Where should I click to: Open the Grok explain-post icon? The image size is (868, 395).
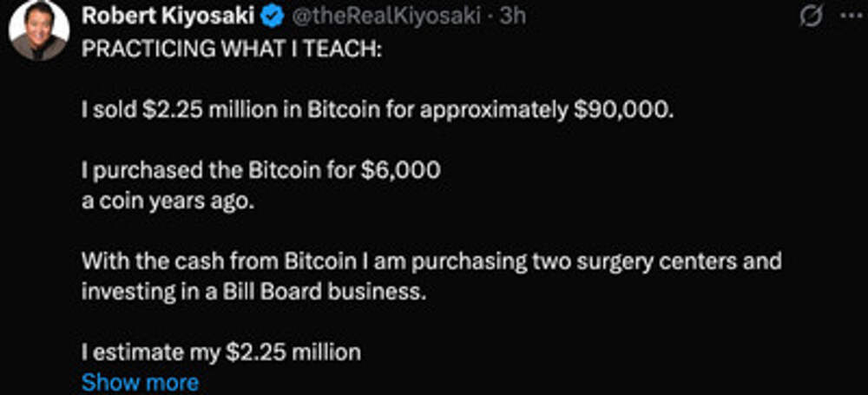coord(811,17)
